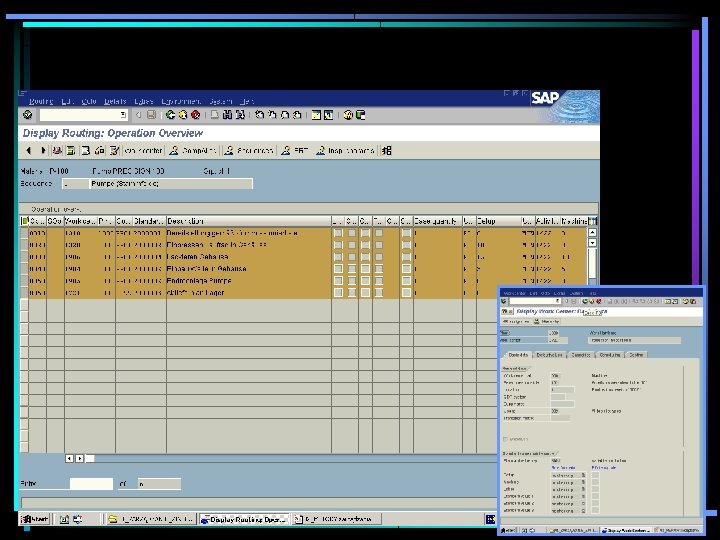This screenshot has width=720, height=540.
Task: Click the document icon left of Work center button
Action: coord(114,150)
